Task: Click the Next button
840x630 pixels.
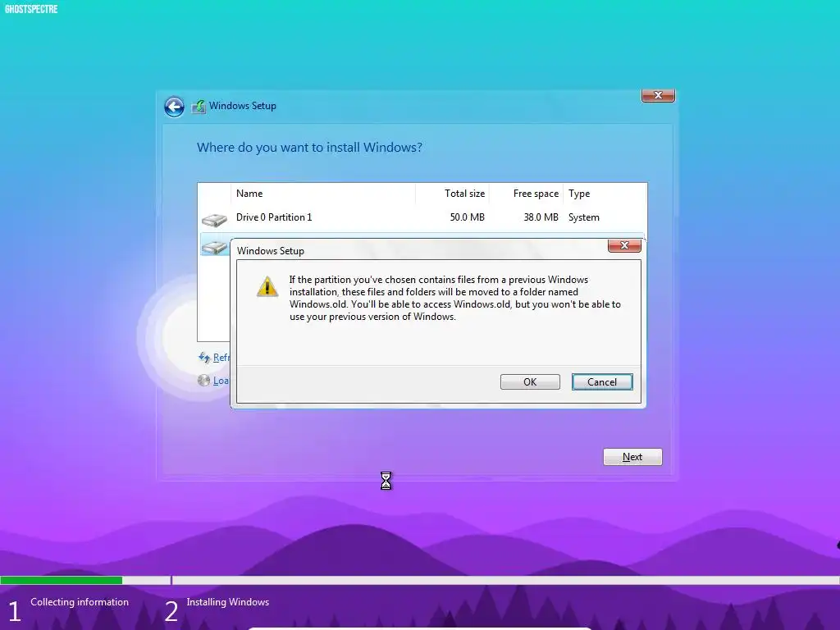Action: pos(632,457)
